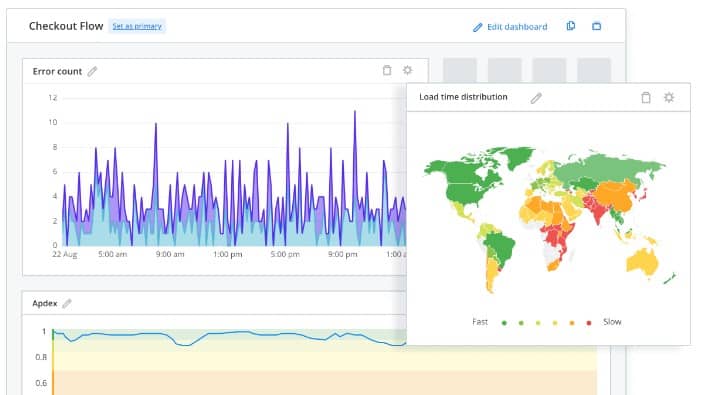The width and height of the screenshot is (701, 395).
Task: Click the blue Apdex trend line
Action: tap(224, 333)
